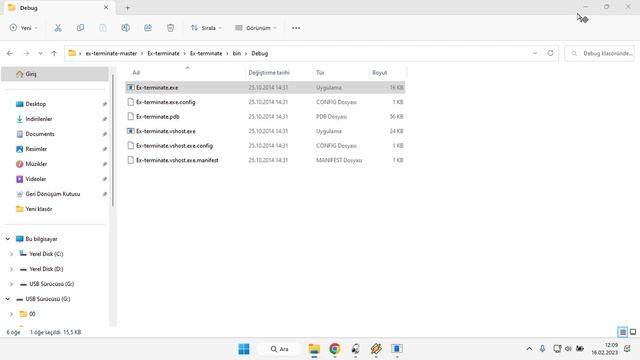
Task: Expand address bar history dropdown arrow
Action: (x=535, y=53)
